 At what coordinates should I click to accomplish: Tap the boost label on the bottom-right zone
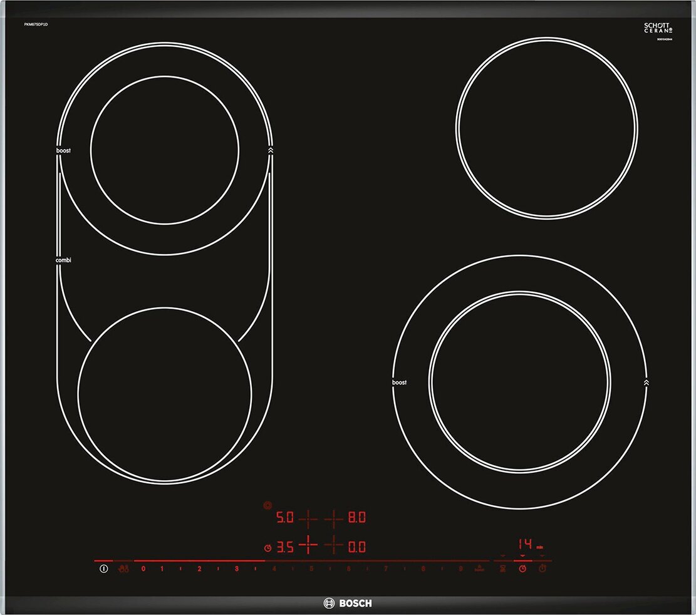[399, 382]
